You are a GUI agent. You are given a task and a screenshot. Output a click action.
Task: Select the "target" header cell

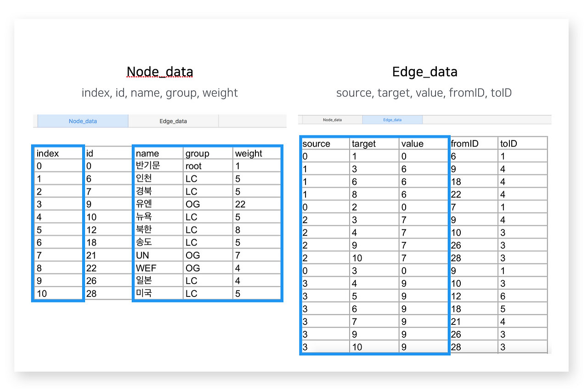(x=374, y=144)
